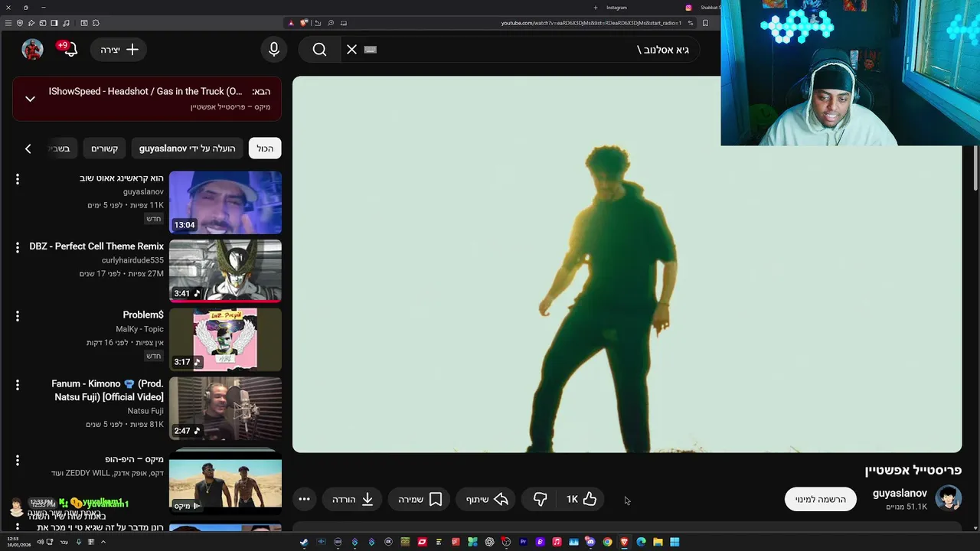Click the Brave shields lion icon

304,23
